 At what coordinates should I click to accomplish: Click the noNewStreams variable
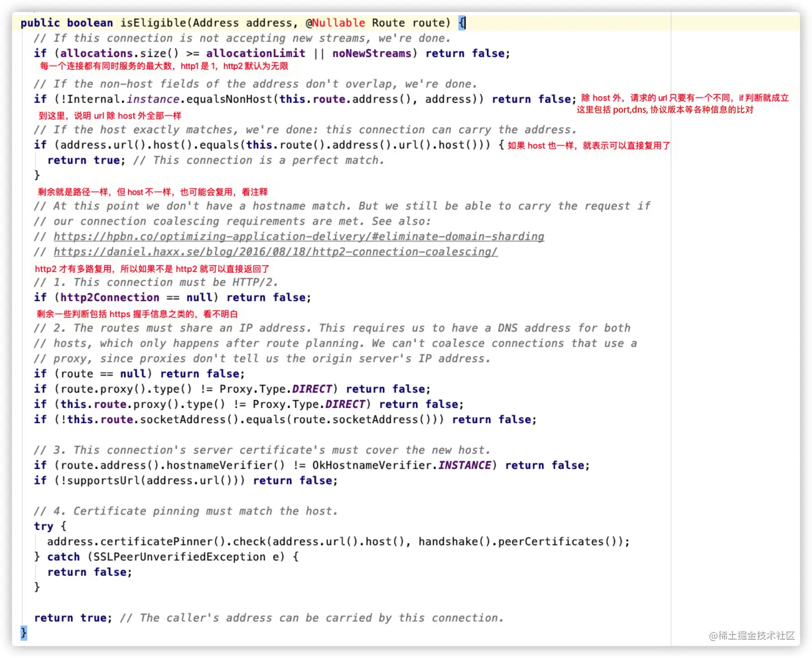point(372,54)
